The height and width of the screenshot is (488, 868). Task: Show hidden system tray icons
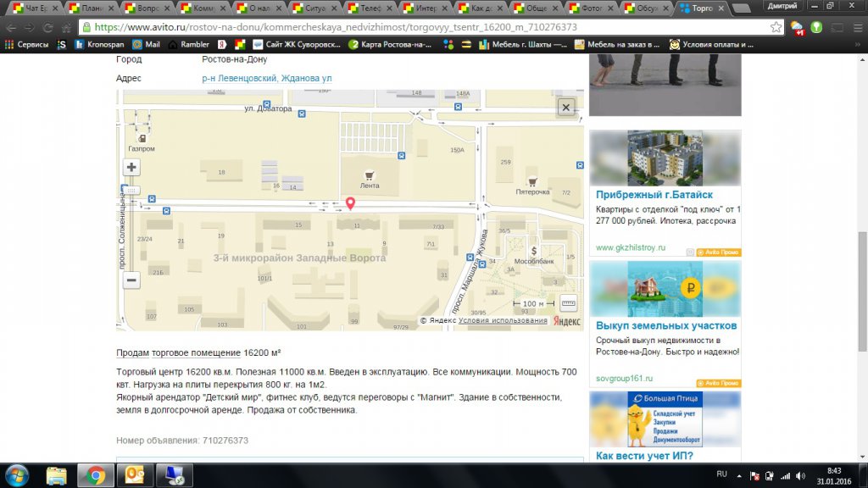point(739,475)
